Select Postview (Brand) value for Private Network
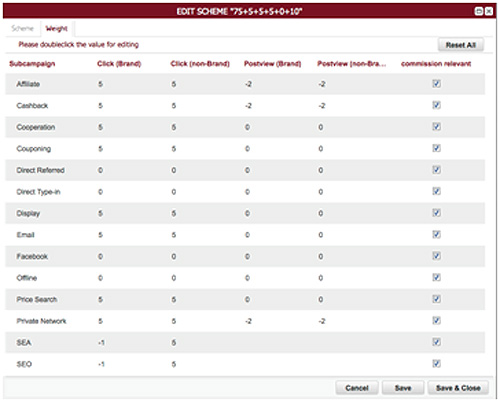Screen dimensions: 500x402 248,321
